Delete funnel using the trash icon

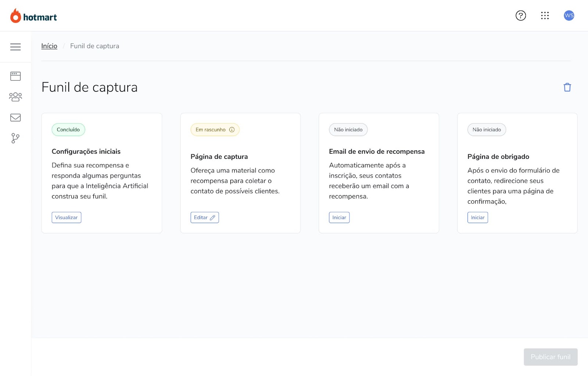(x=567, y=87)
